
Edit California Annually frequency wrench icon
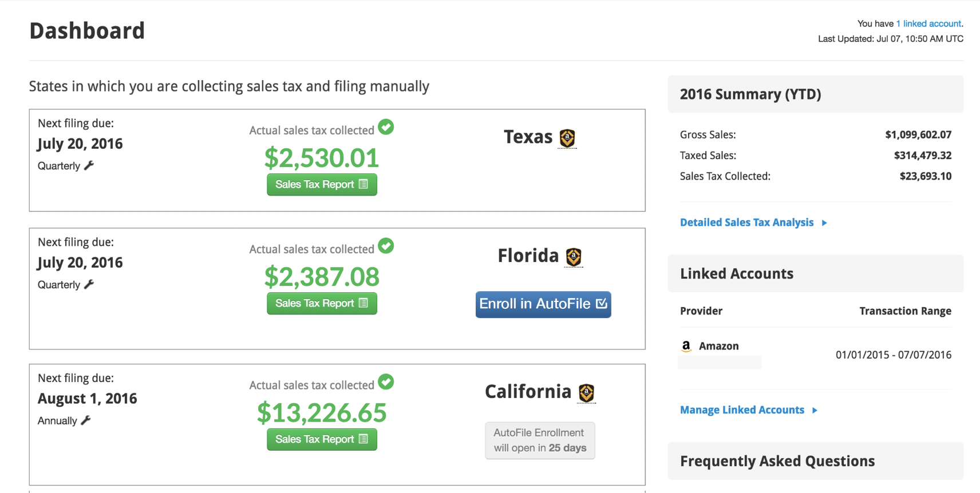[86, 421]
